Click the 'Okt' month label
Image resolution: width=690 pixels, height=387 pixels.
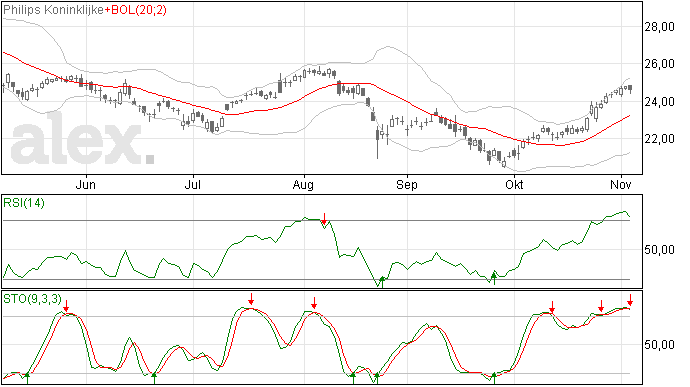coord(514,185)
